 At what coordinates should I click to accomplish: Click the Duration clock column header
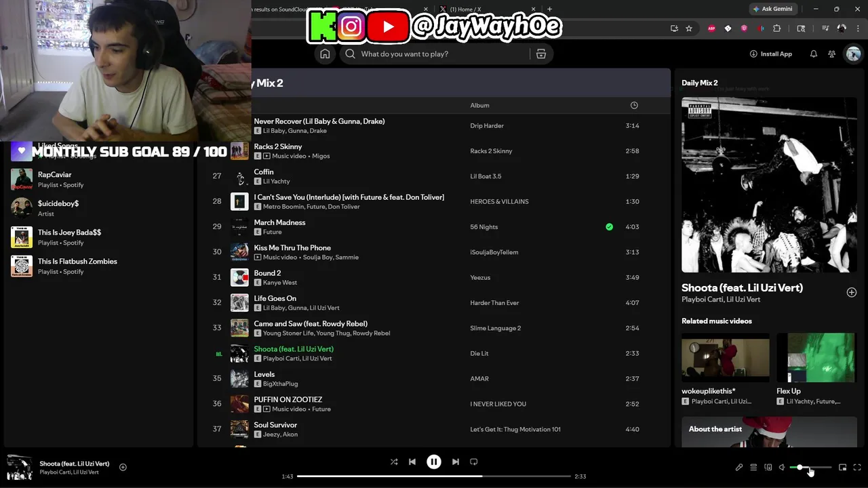click(634, 105)
